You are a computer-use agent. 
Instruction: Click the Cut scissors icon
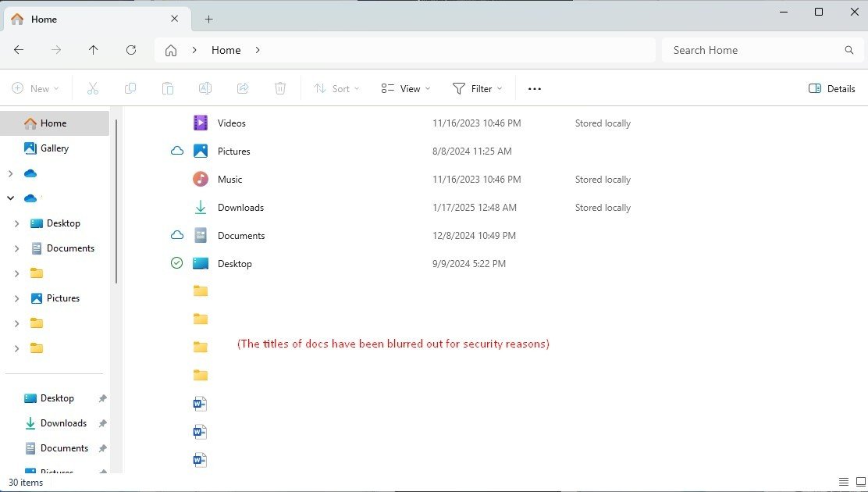click(x=92, y=89)
